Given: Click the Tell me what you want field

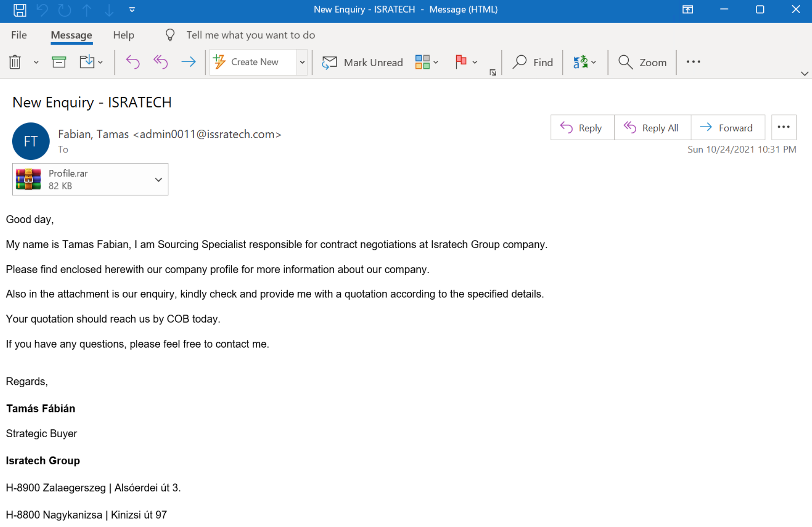Looking at the screenshot, I should click(x=251, y=35).
